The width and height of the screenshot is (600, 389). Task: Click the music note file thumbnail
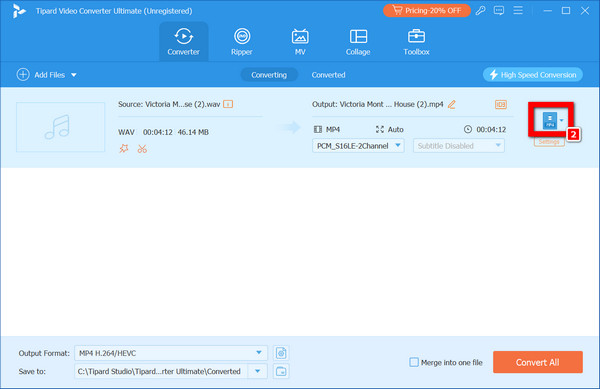click(60, 127)
